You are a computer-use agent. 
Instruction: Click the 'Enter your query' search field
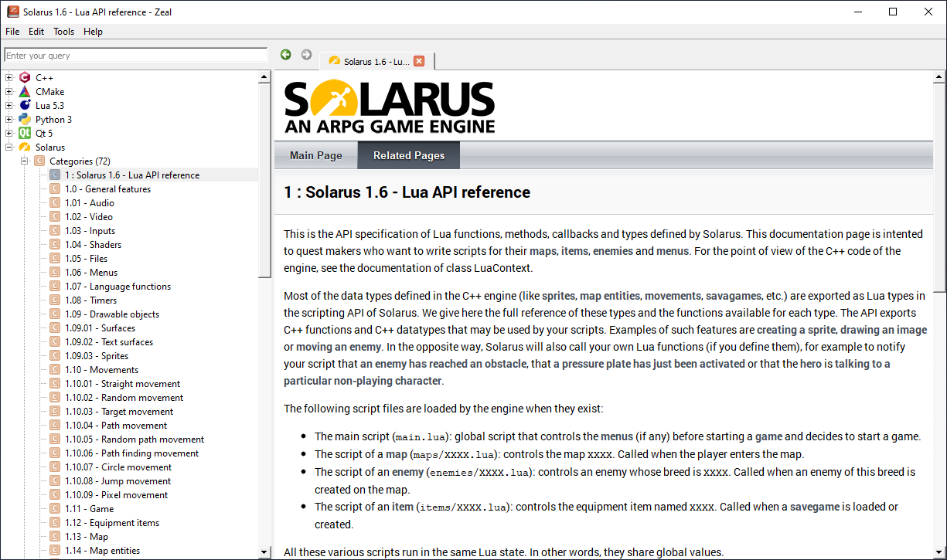[x=135, y=56]
